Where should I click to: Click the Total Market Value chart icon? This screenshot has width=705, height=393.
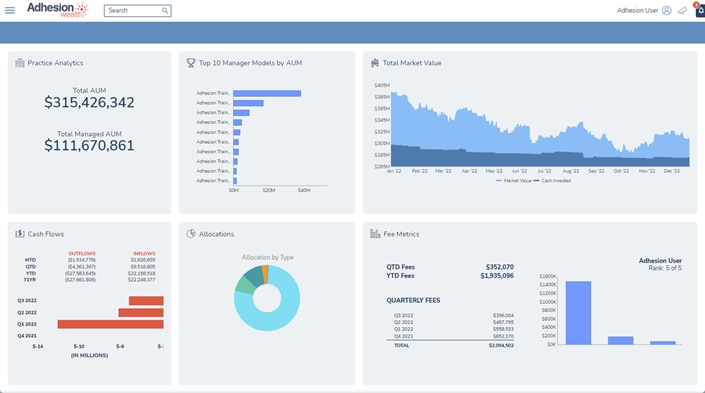tap(375, 63)
